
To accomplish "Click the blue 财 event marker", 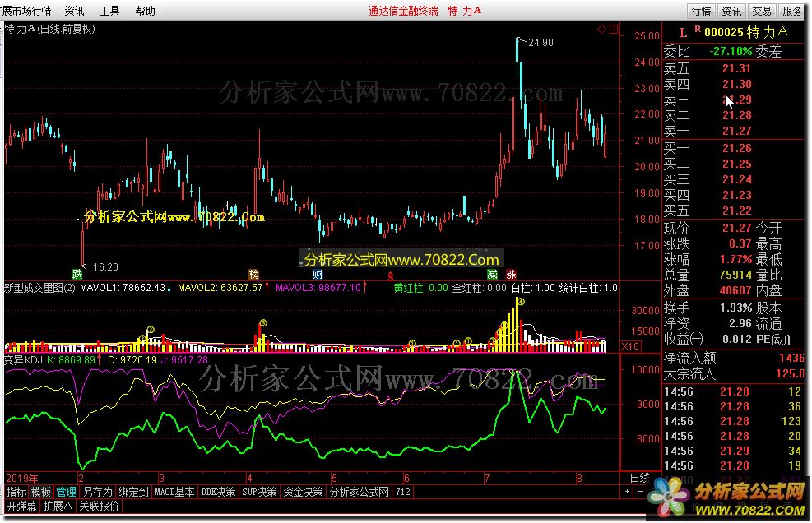I will [318, 274].
